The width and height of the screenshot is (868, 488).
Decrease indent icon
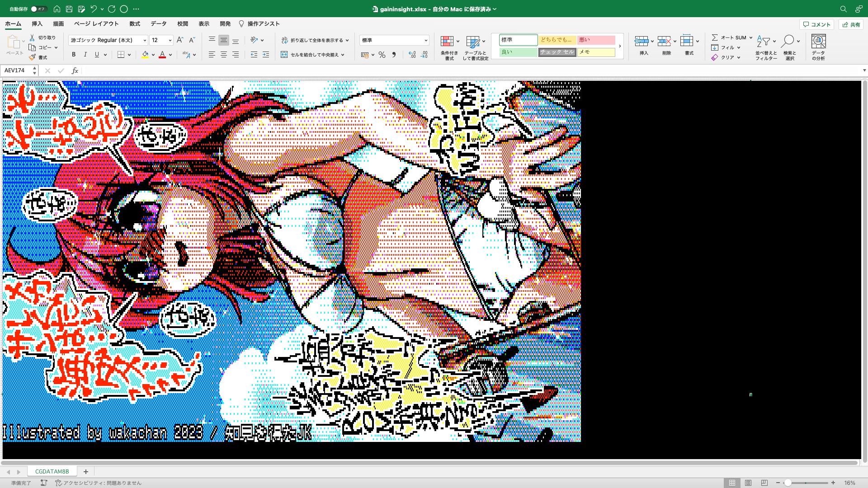(x=254, y=55)
